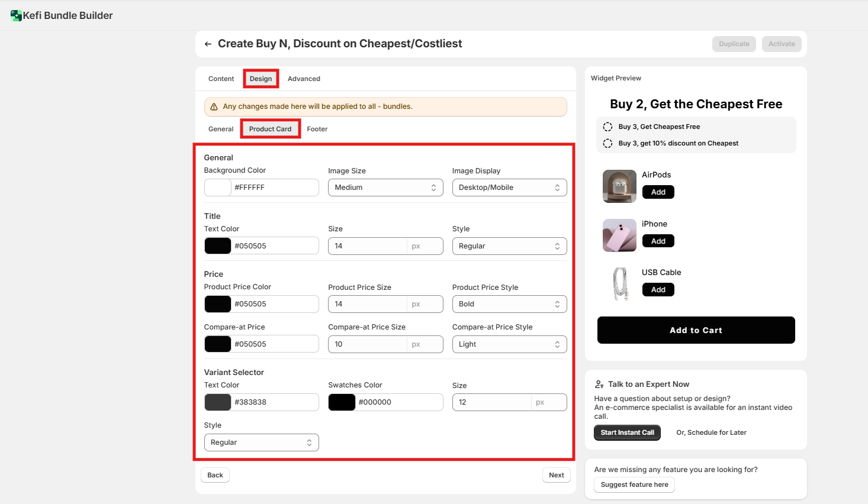Image resolution: width=868 pixels, height=504 pixels.
Task: Click the USB Cable product image
Action: click(619, 284)
